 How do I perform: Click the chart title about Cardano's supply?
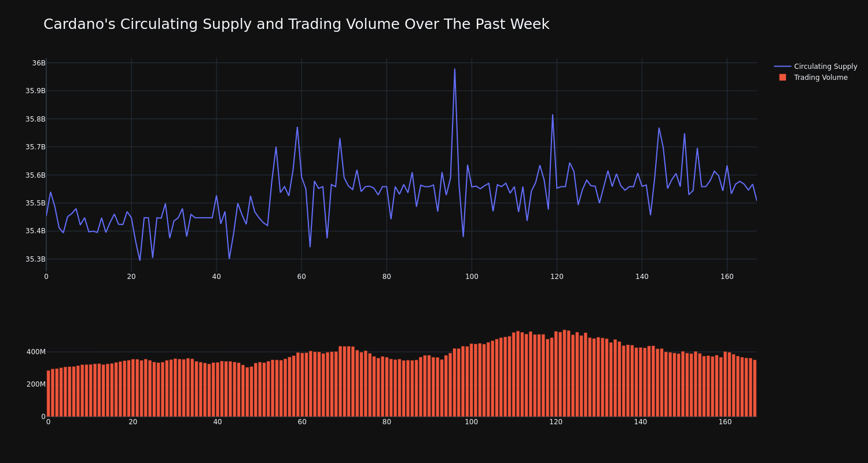pyautogui.click(x=296, y=24)
